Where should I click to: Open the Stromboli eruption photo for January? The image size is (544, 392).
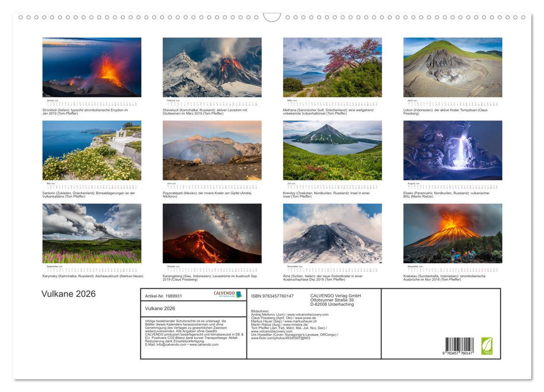(x=92, y=67)
